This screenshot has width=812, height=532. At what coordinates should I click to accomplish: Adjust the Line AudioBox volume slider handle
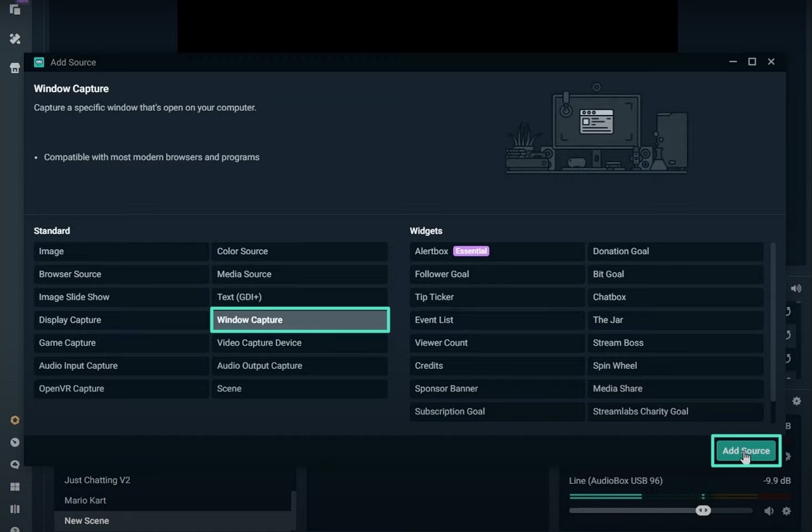click(703, 510)
